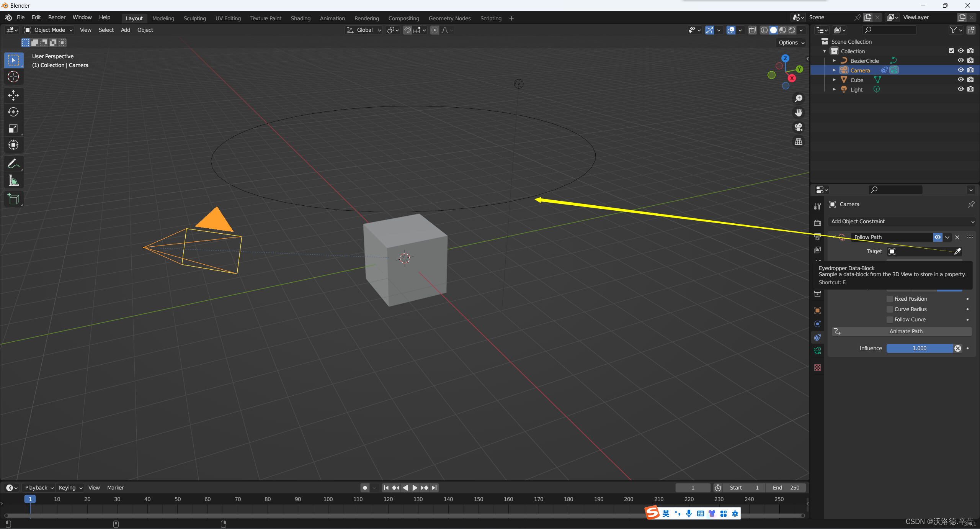Click the timeline horizontal scrollbar
The image size is (980, 529).
pyautogui.click(x=404, y=516)
